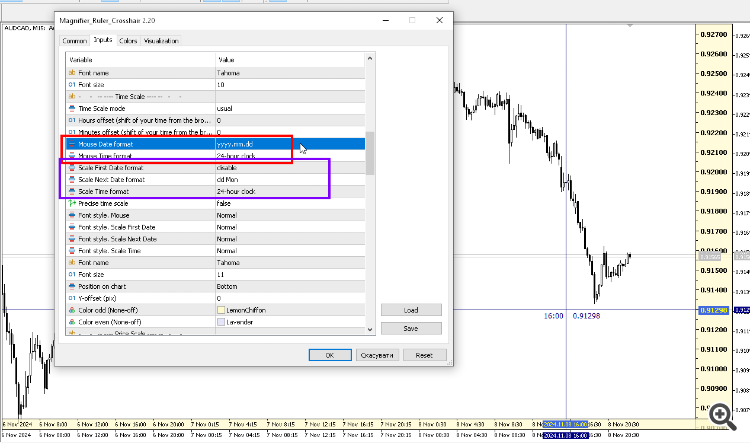Switch to the Visualization tab
The image size is (750, 443).
[x=161, y=41]
